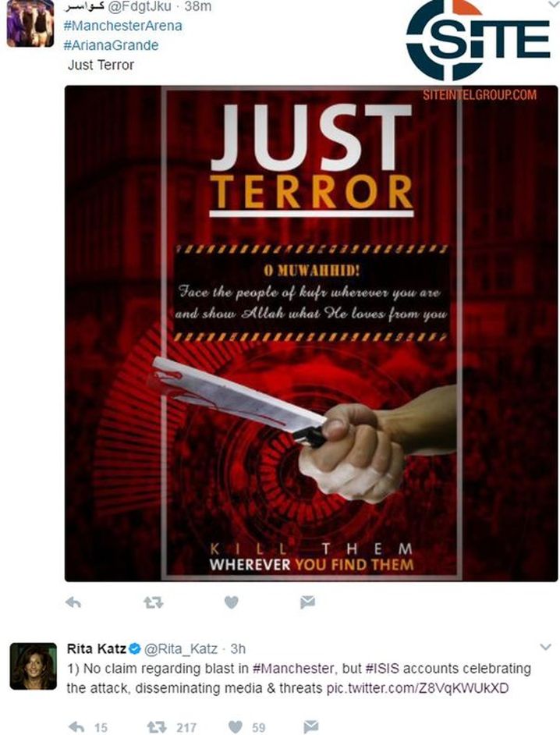Reply to the Just Terror tweet

click(x=73, y=602)
